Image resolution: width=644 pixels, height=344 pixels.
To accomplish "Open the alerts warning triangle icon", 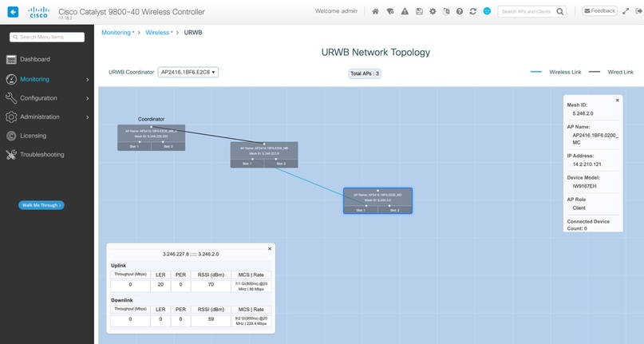I will click(405, 11).
